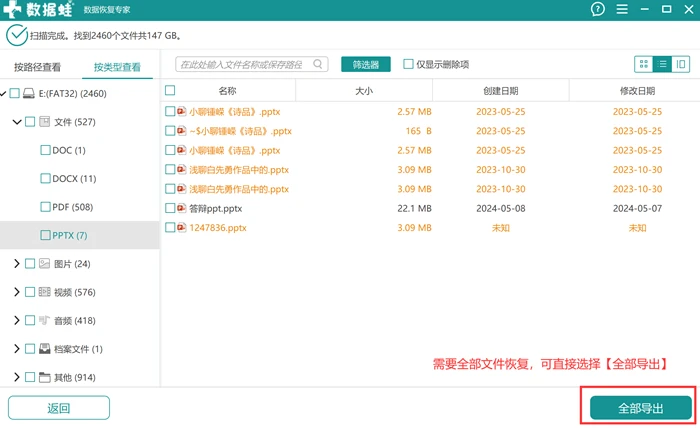Check the box for 1247836.pptx
This screenshot has height=428, width=700.
pos(170,227)
